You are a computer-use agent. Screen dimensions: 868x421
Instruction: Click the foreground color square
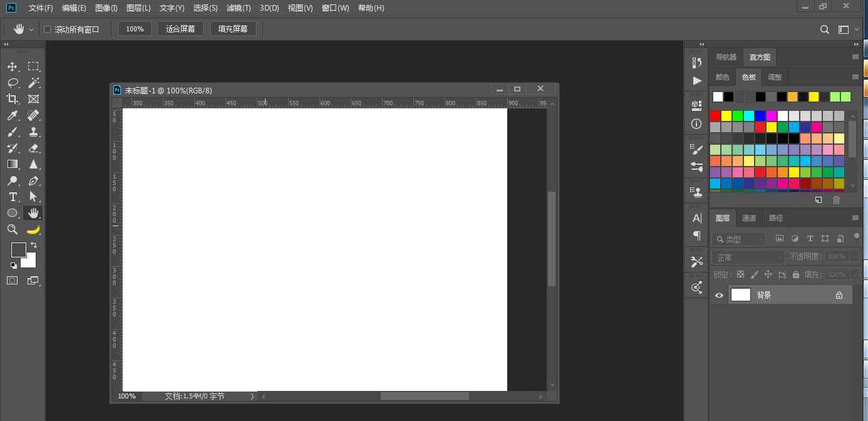pos(19,250)
